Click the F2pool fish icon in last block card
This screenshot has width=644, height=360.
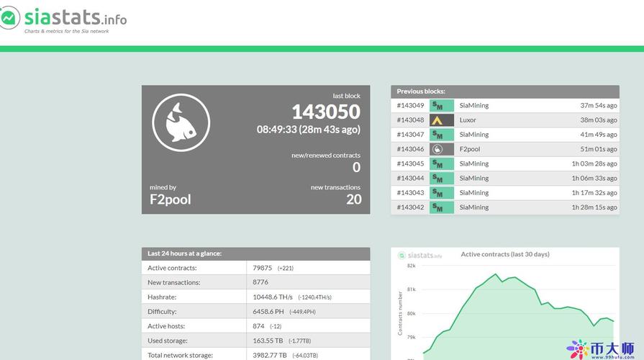pos(181,122)
